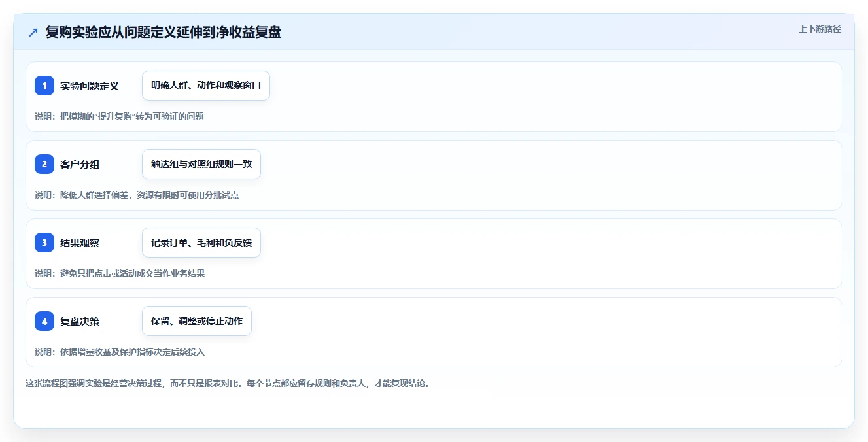Click the 触达组与对照组规则一致 box
The height and width of the screenshot is (442, 868).
pos(201,164)
